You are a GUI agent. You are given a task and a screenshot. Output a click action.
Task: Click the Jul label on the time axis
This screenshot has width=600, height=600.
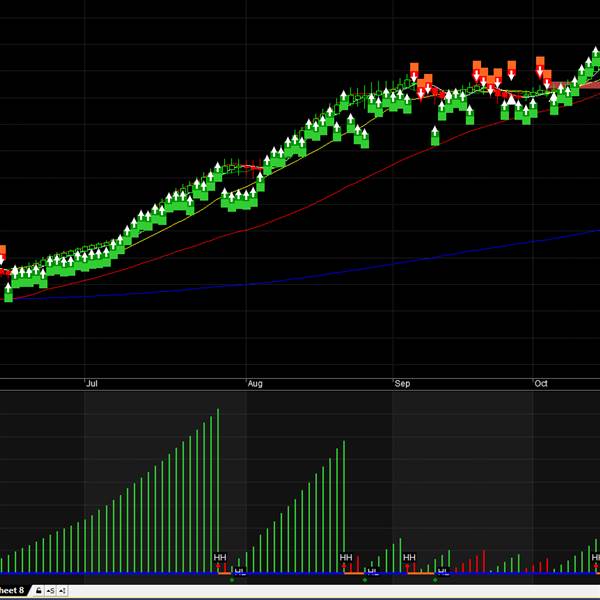click(92, 383)
